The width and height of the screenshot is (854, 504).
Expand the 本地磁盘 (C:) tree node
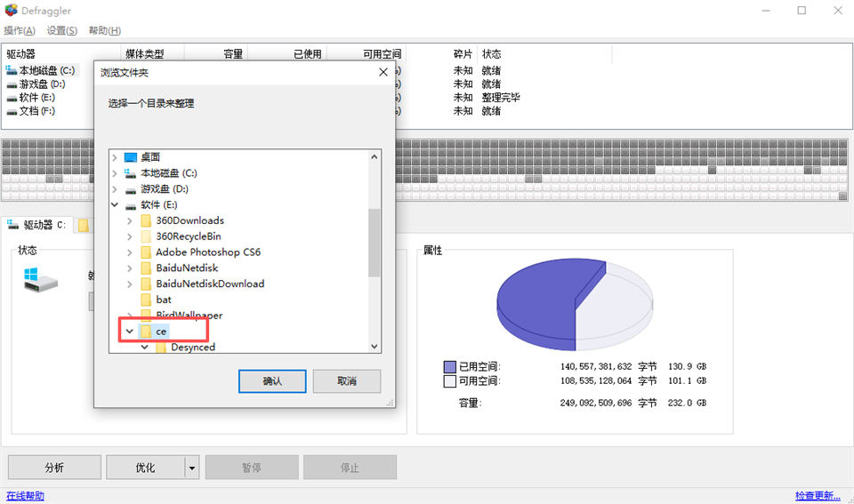[x=115, y=173]
